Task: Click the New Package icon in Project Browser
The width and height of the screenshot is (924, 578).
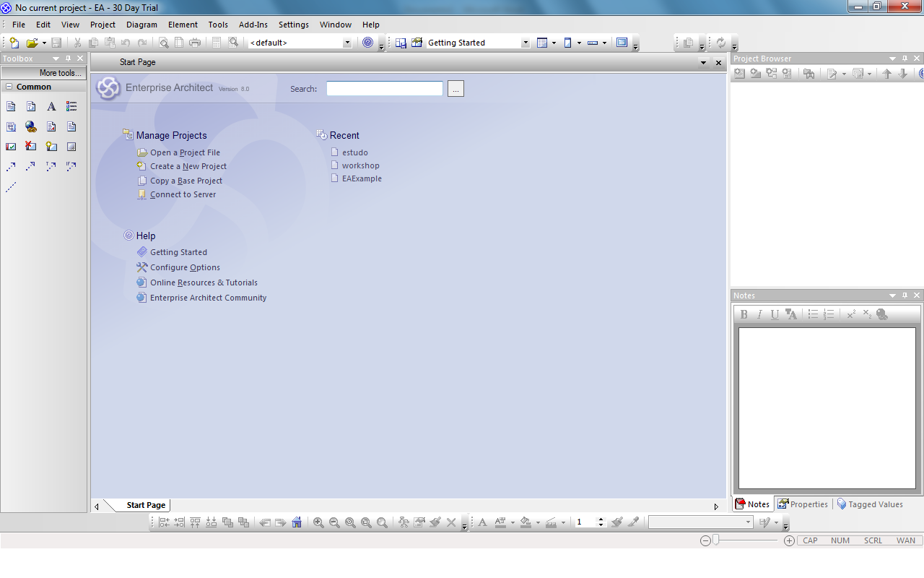Action: (756, 74)
